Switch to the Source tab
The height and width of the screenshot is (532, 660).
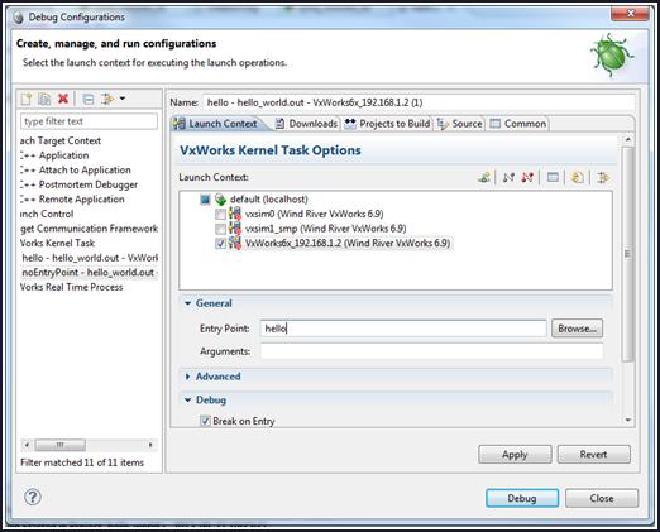(x=460, y=124)
